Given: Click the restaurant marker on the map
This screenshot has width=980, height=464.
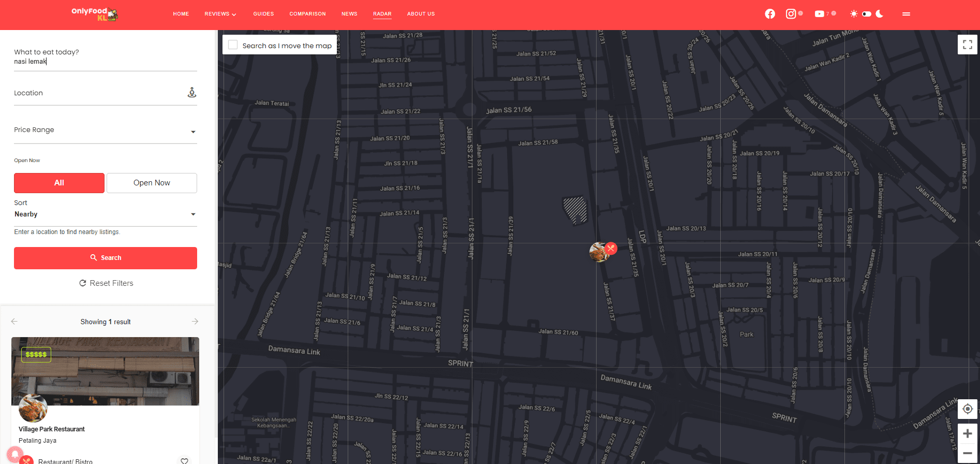Looking at the screenshot, I should pyautogui.click(x=600, y=252).
